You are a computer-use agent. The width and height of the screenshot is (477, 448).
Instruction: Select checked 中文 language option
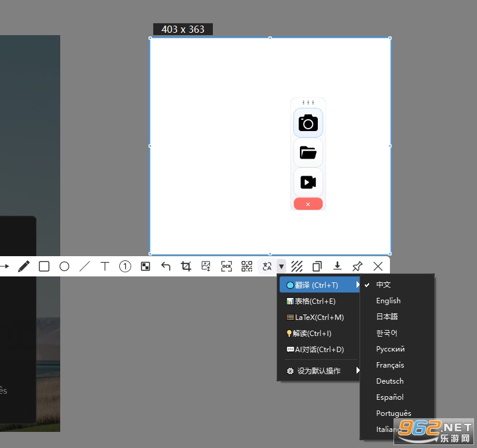pyautogui.click(x=397, y=285)
